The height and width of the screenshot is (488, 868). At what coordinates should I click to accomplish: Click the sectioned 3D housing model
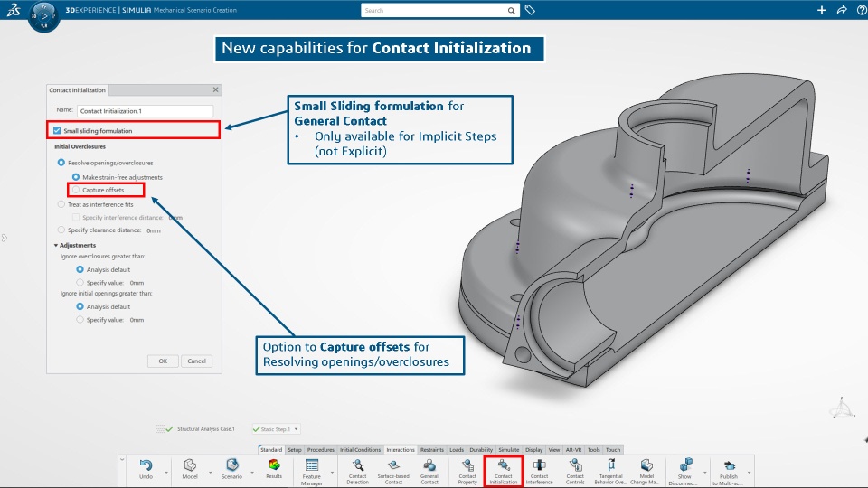point(642,232)
